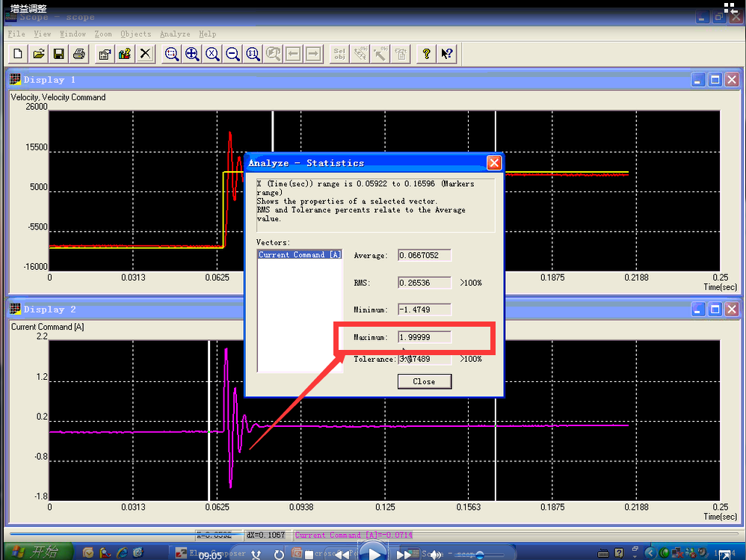
Task: Open the Analyze menu
Action: pyautogui.click(x=174, y=34)
